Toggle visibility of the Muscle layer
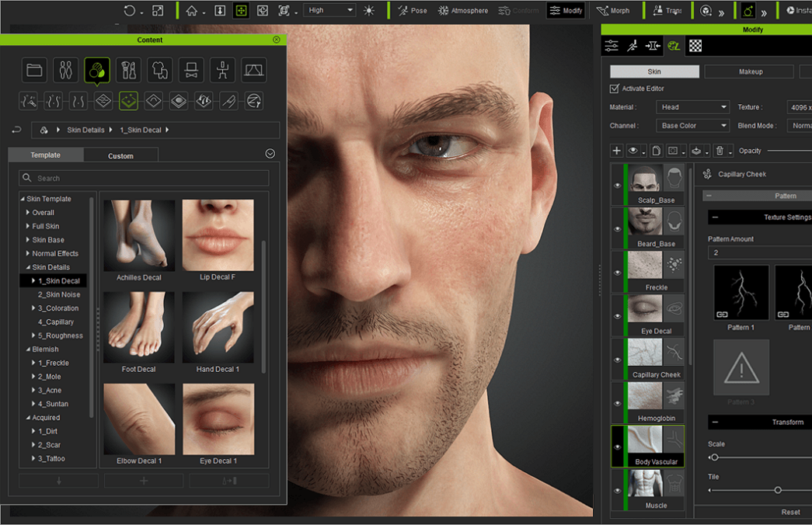 point(617,490)
